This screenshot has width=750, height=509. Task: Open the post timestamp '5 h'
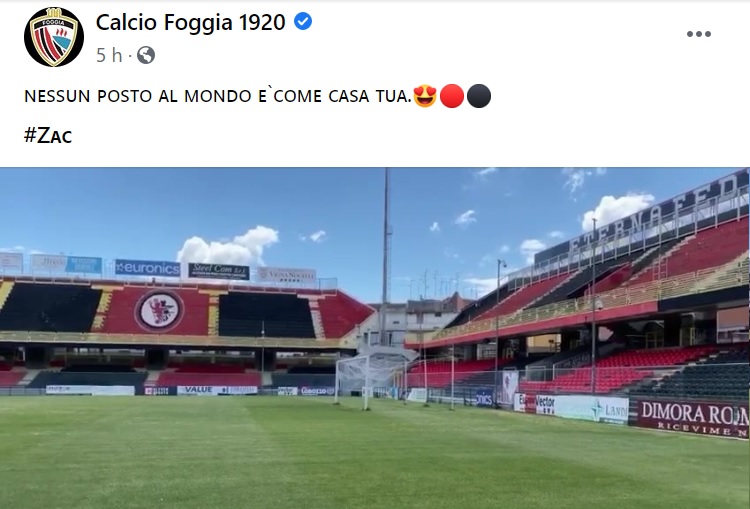tap(109, 55)
